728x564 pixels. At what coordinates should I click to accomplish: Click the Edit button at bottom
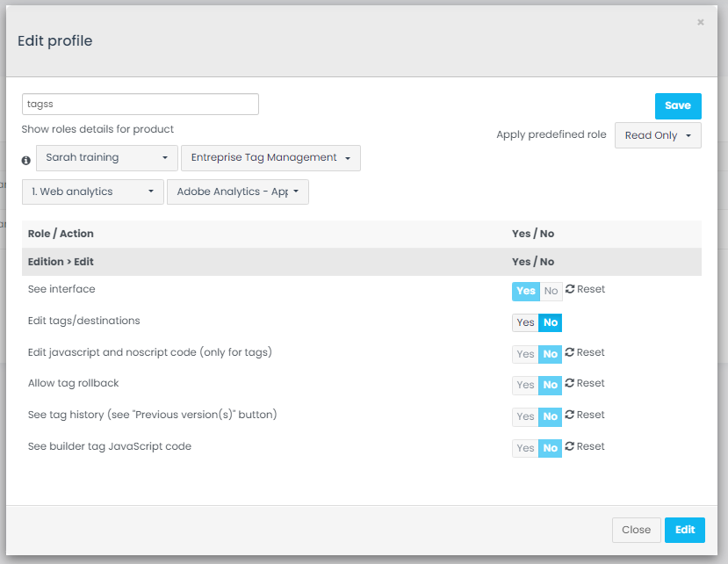[685, 530]
